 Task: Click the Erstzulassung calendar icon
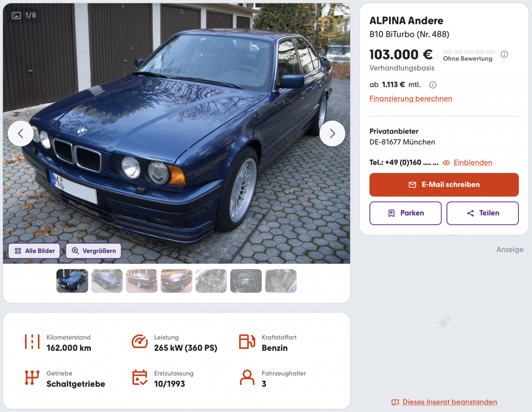pos(139,377)
